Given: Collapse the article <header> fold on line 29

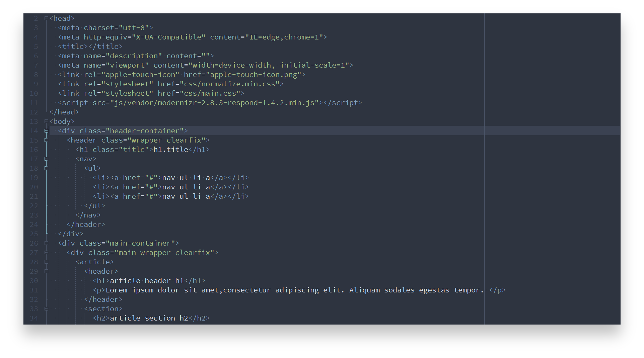Looking at the screenshot, I should point(46,271).
